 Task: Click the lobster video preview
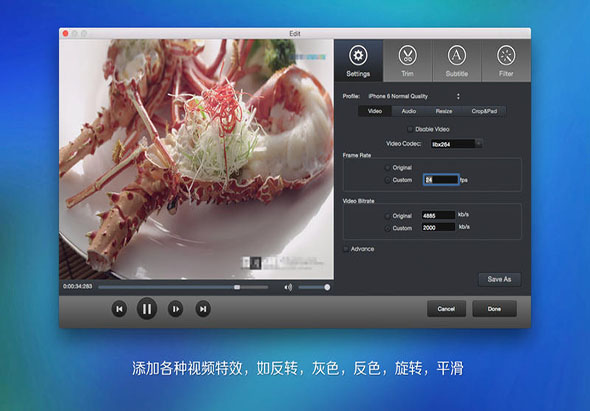click(x=196, y=159)
